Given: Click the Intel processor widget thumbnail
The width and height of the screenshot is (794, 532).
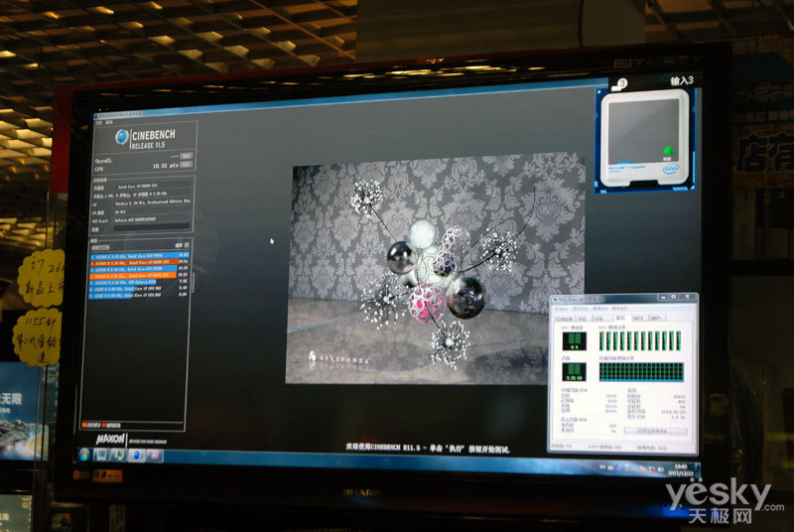Looking at the screenshot, I should [645, 139].
